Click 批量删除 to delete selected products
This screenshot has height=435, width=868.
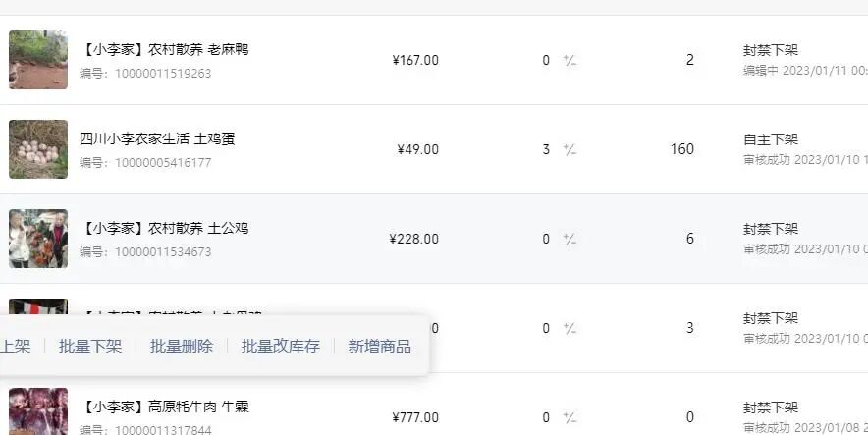182,347
